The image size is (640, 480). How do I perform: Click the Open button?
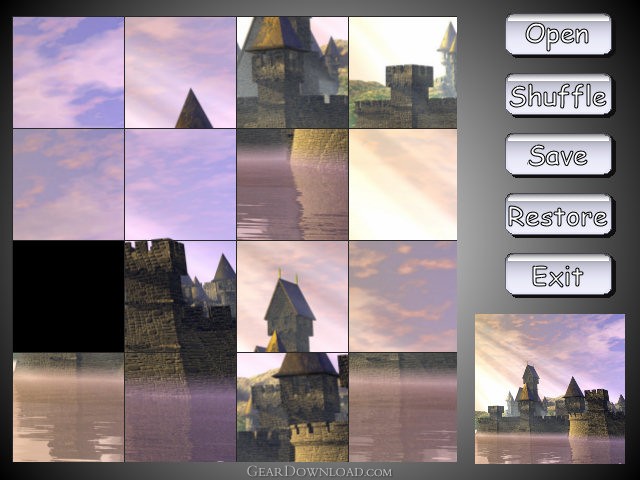[x=558, y=35]
